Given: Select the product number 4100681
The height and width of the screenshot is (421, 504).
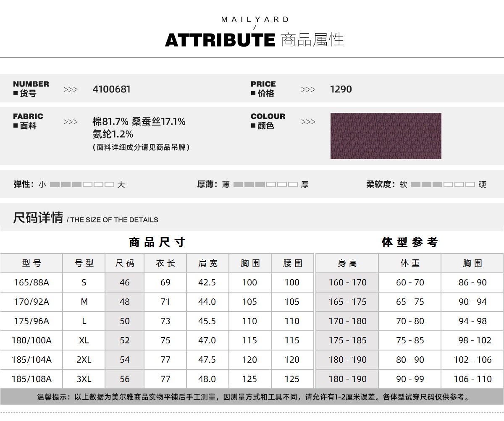Looking at the screenshot, I should (111, 89).
